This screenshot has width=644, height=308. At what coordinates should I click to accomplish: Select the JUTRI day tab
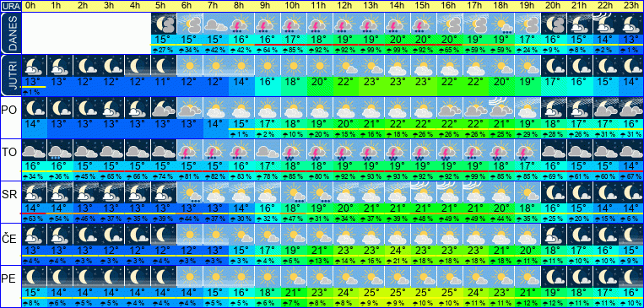10,75
